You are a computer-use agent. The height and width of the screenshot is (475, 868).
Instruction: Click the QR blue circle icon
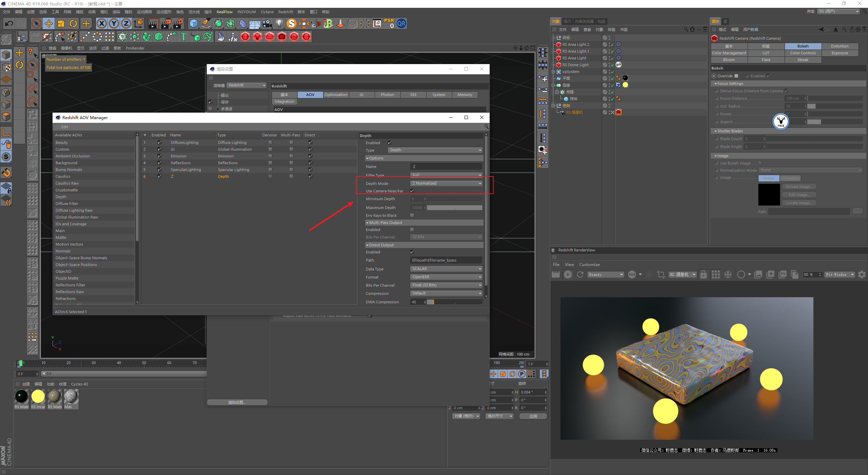(x=401, y=24)
